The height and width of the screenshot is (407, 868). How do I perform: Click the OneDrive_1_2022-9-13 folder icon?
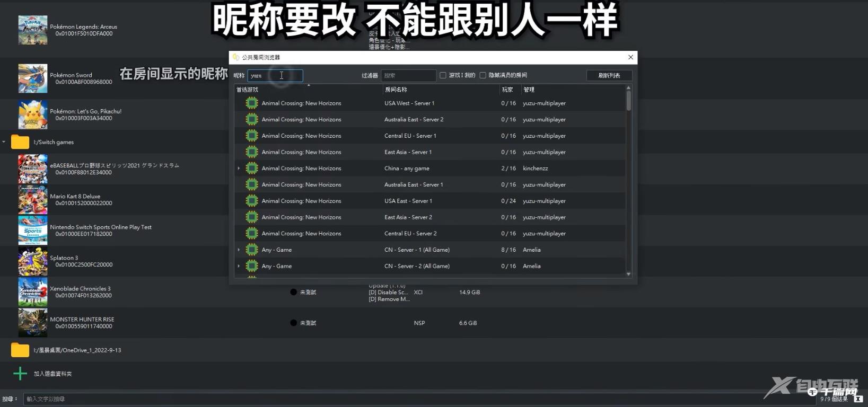[x=20, y=350]
